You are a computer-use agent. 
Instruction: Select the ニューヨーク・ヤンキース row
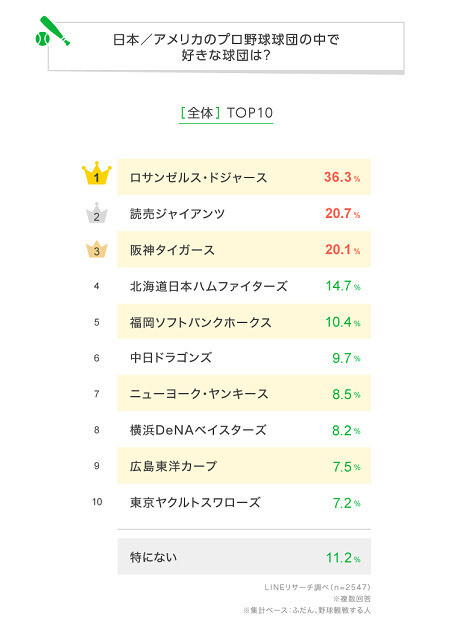(x=244, y=393)
